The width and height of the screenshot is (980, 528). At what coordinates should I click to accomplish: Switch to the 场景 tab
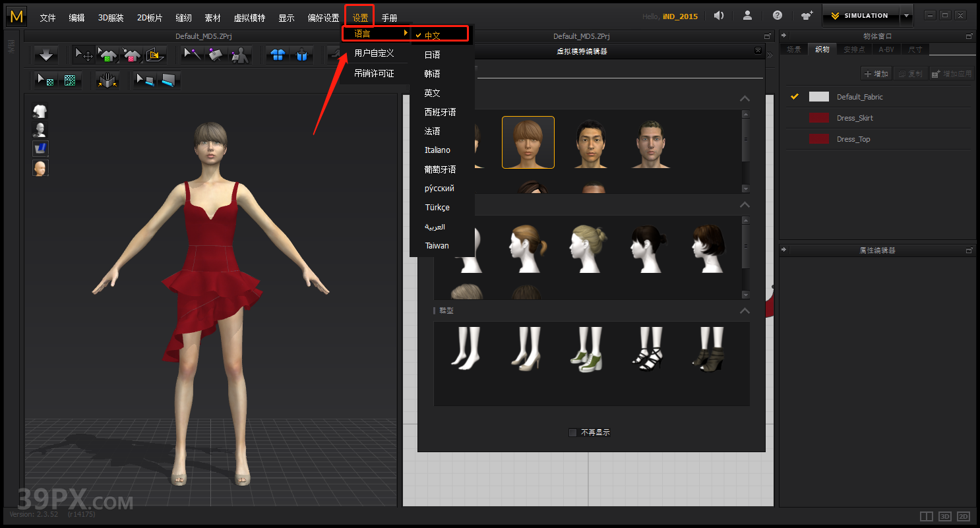(x=793, y=49)
